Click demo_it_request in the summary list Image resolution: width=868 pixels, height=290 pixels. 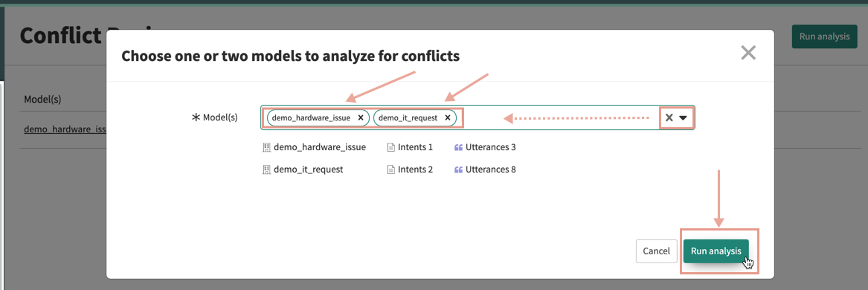pyautogui.click(x=309, y=169)
